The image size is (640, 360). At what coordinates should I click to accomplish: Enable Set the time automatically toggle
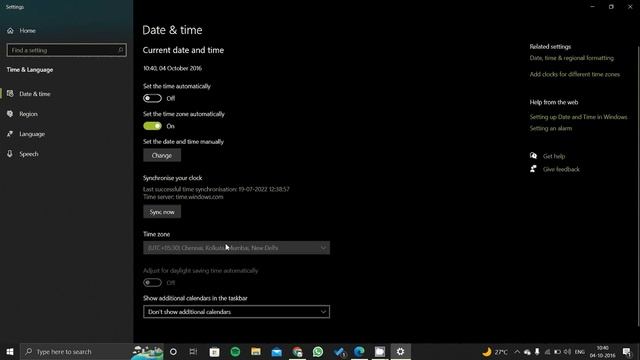[x=152, y=98]
